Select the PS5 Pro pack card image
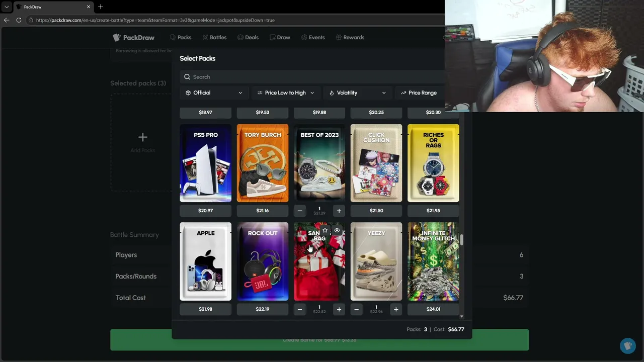This screenshot has height=362, width=644. [205, 163]
